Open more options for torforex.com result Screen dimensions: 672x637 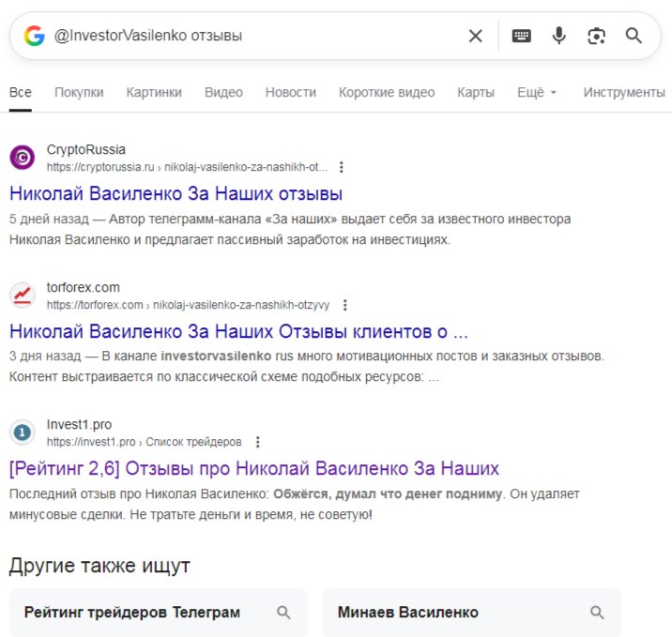[x=345, y=305]
